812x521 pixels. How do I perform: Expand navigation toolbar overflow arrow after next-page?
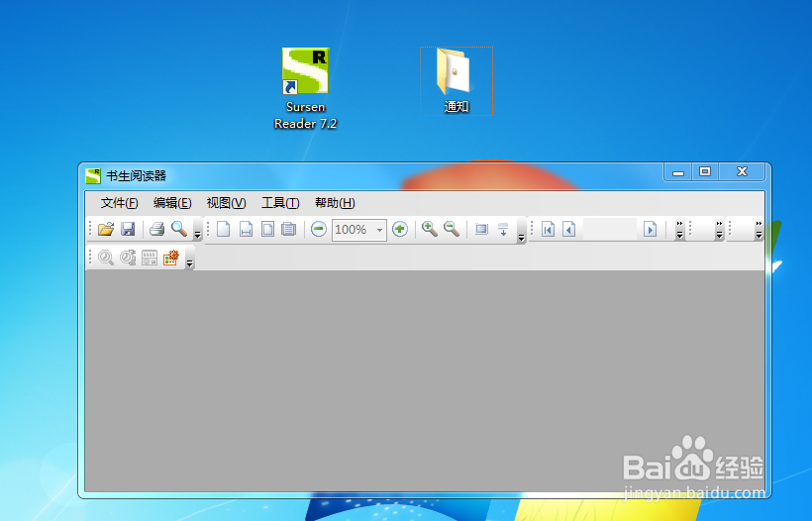coord(679,230)
